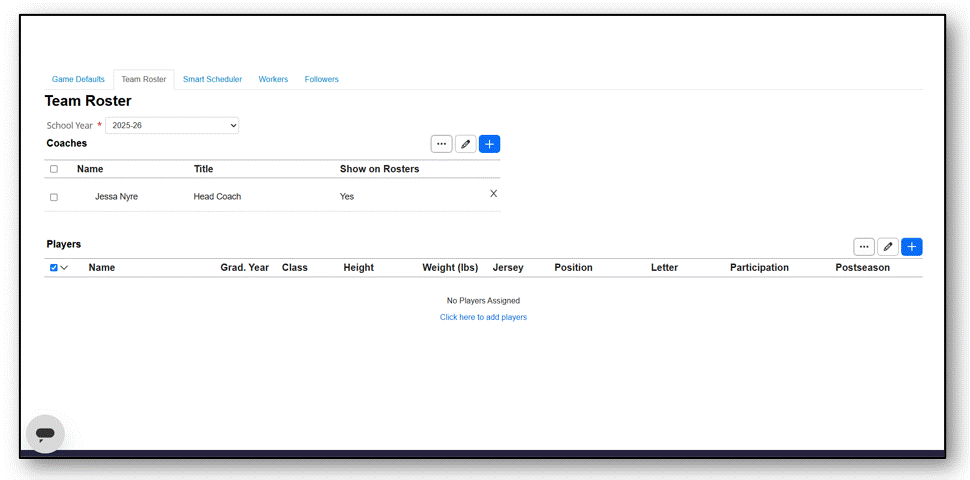Viewport: 970px width, 480px height.
Task: Toggle the Coaches select-all checkbox
Action: click(54, 169)
